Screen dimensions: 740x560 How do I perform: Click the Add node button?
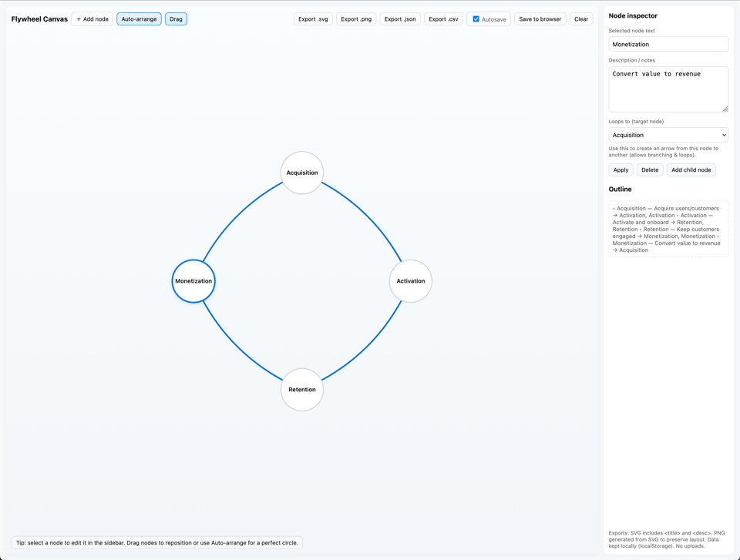[92, 18]
